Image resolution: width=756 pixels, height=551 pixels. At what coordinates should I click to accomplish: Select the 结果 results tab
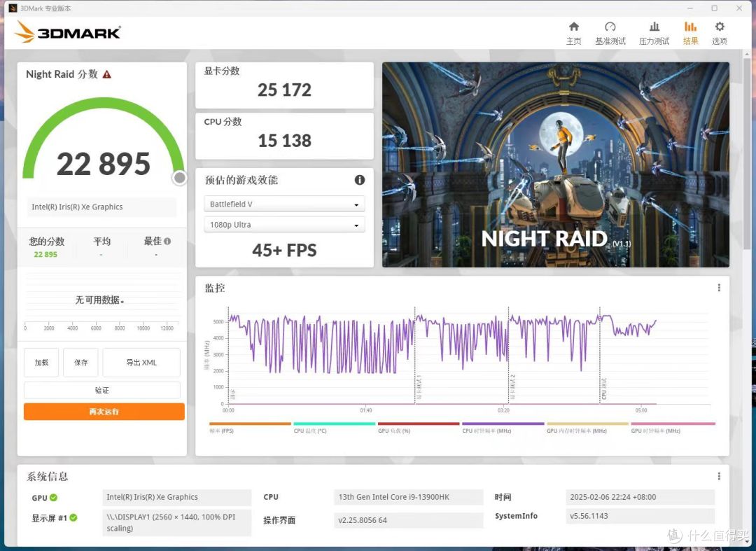pos(690,33)
